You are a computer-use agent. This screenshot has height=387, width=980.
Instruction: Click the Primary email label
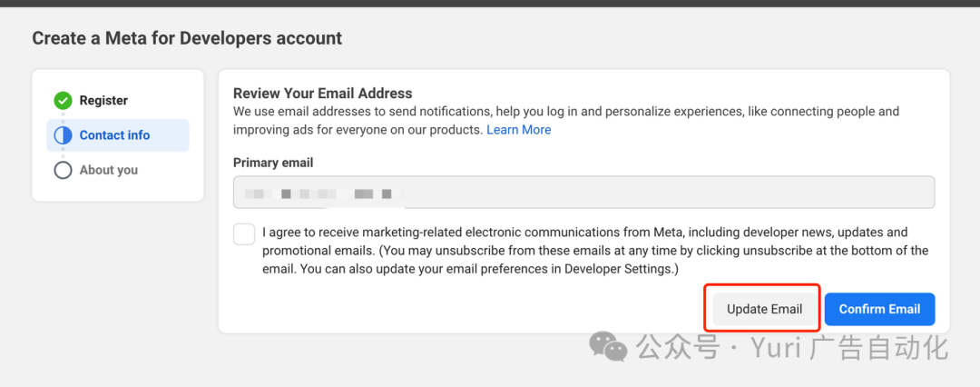(273, 163)
